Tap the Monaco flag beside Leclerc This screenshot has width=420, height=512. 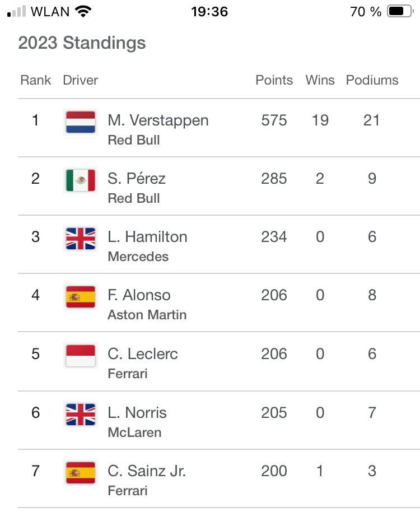pyautogui.click(x=81, y=356)
